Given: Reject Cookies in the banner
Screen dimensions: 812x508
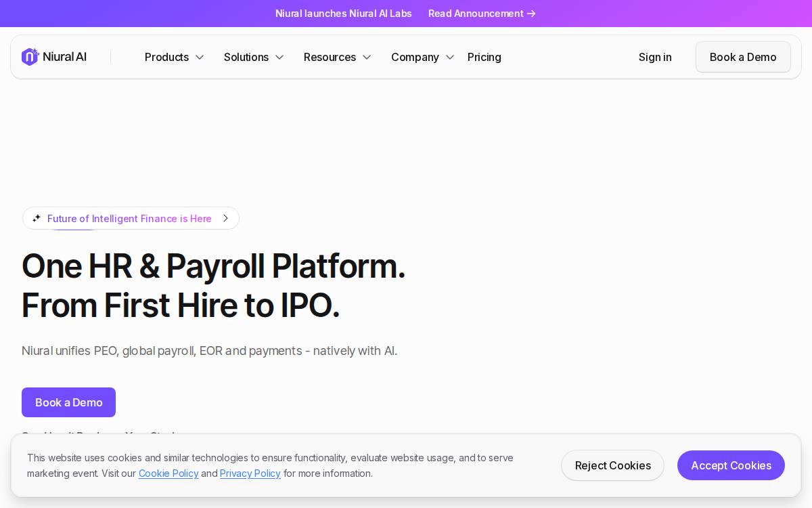Looking at the screenshot, I should 612,465.
